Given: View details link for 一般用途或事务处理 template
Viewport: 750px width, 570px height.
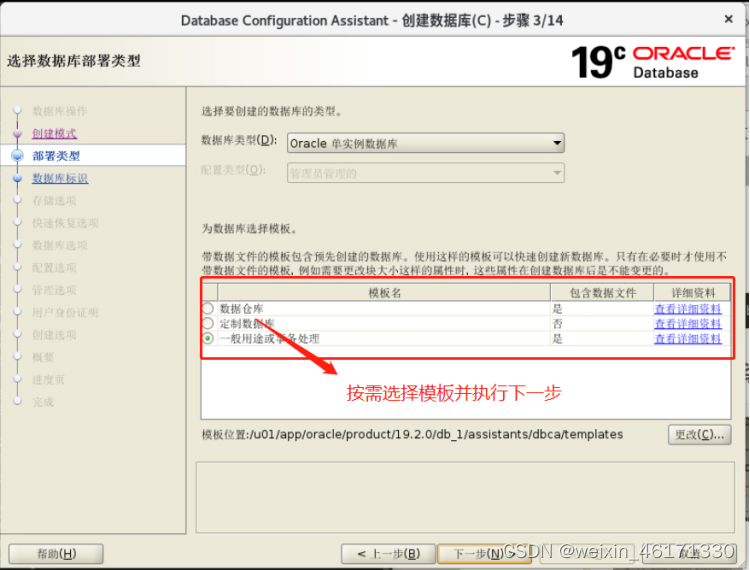Looking at the screenshot, I should 688,339.
